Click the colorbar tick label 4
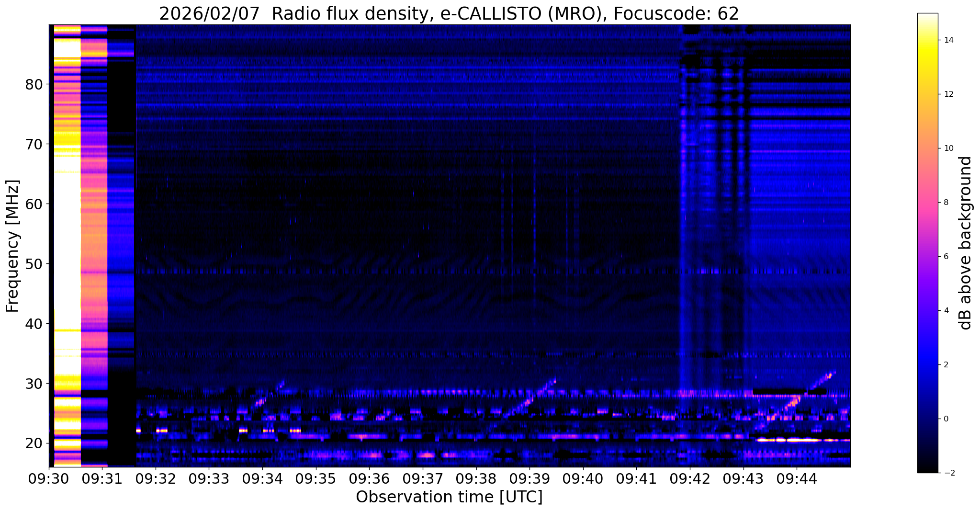Viewport: 980px width, 511px height. [946, 311]
